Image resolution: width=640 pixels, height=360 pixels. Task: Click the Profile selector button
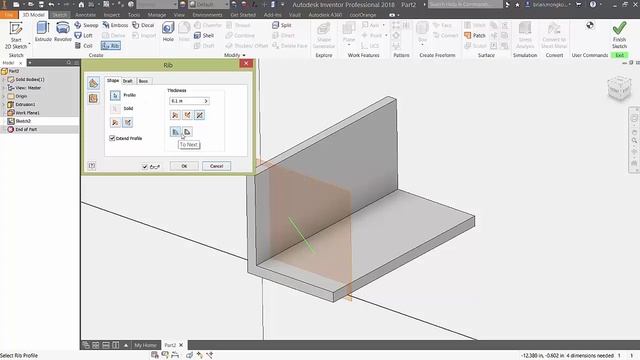115,95
